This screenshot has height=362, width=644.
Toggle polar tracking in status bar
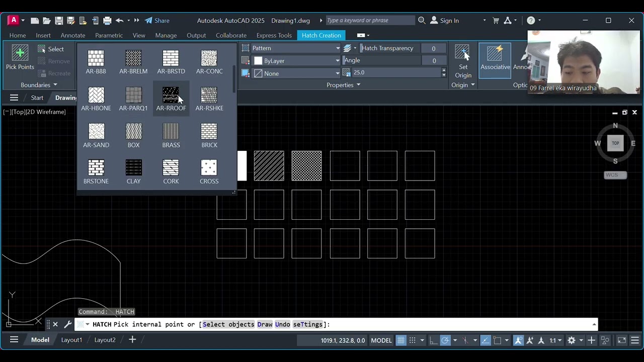click(445, 340)
